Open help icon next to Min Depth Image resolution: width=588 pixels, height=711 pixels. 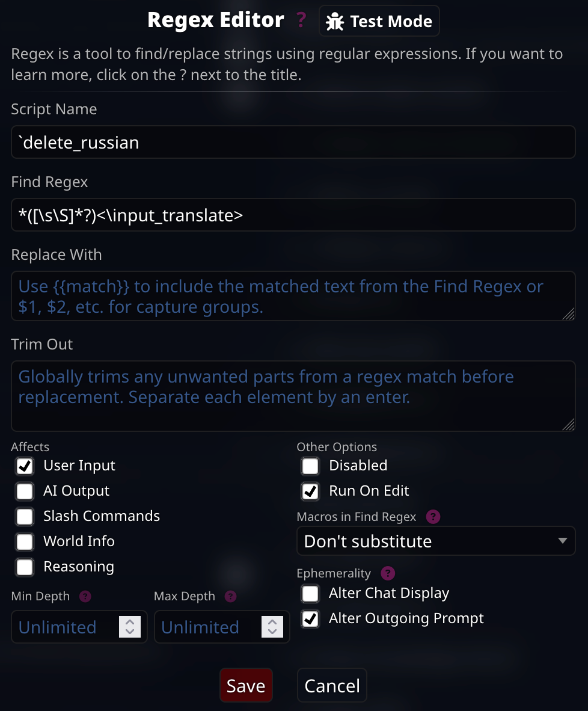point(85,596)
